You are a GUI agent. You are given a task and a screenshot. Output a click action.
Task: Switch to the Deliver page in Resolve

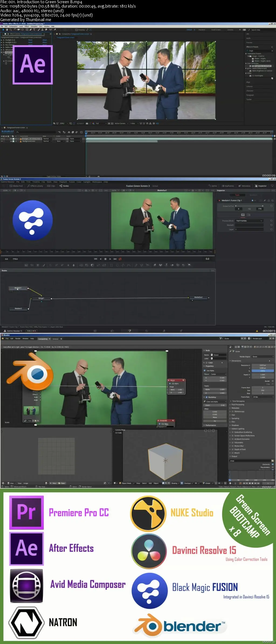181,331
